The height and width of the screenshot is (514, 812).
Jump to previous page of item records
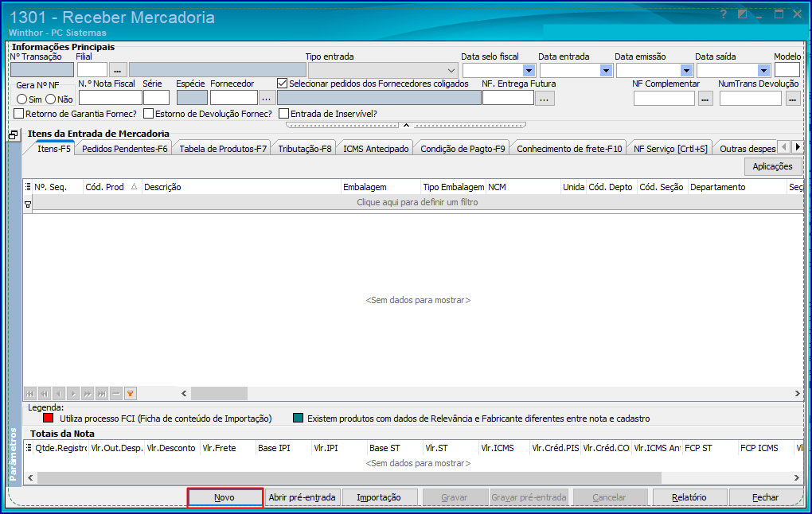tap(45, 394)
